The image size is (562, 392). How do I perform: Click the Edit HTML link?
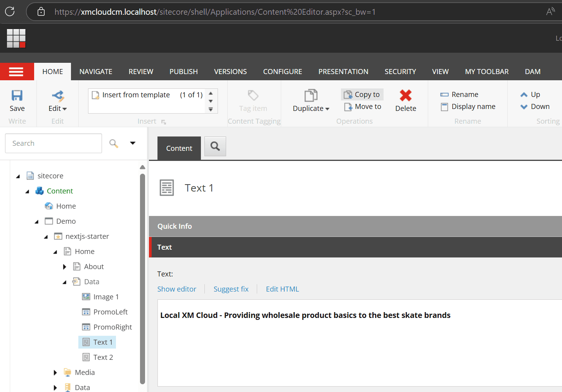(282, 289)
